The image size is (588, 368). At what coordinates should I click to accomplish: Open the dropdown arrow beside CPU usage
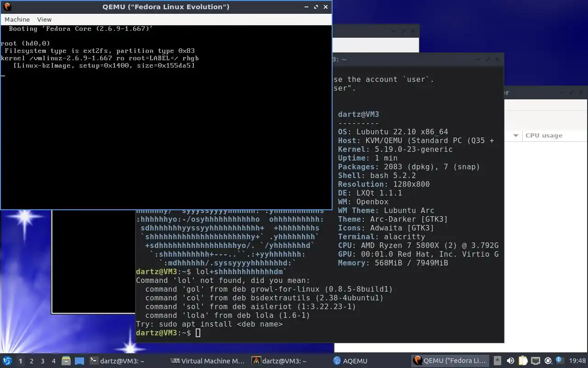(515, 135)
